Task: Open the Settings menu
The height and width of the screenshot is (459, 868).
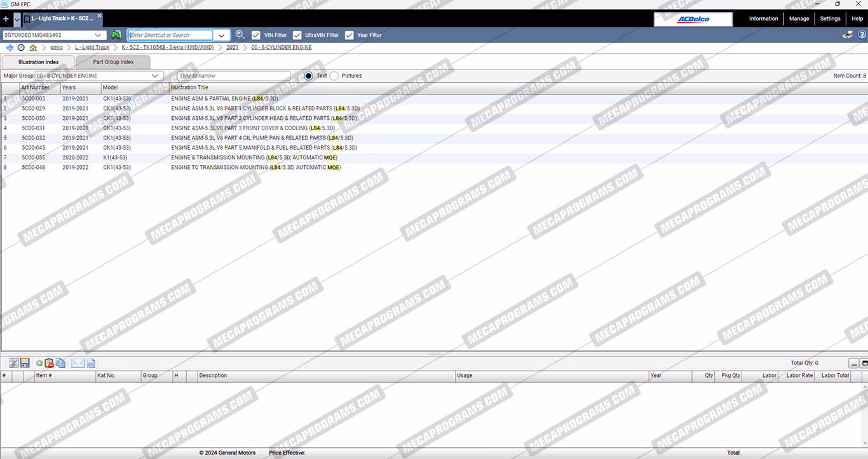Action: coord(830,19)
